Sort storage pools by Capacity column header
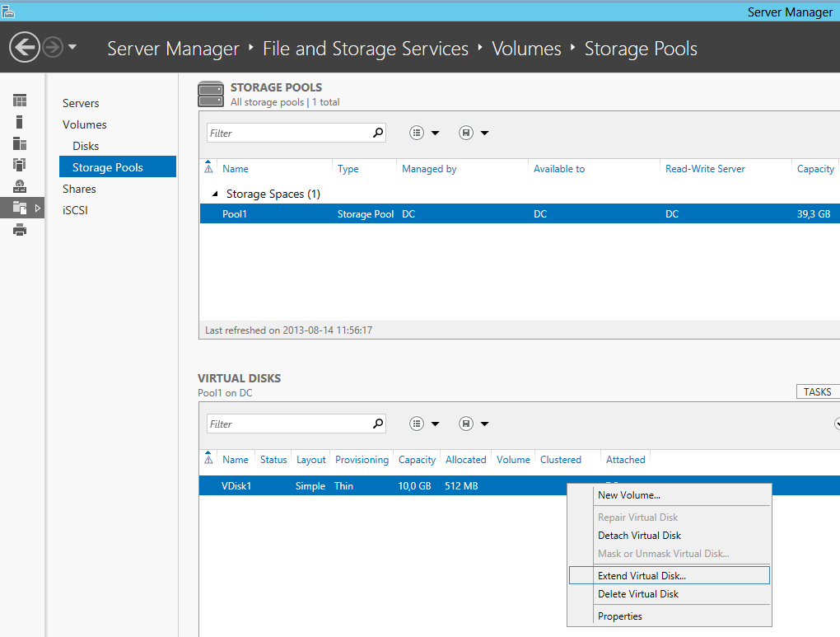Viewport: 840px width, 637px height. (815, 169)
